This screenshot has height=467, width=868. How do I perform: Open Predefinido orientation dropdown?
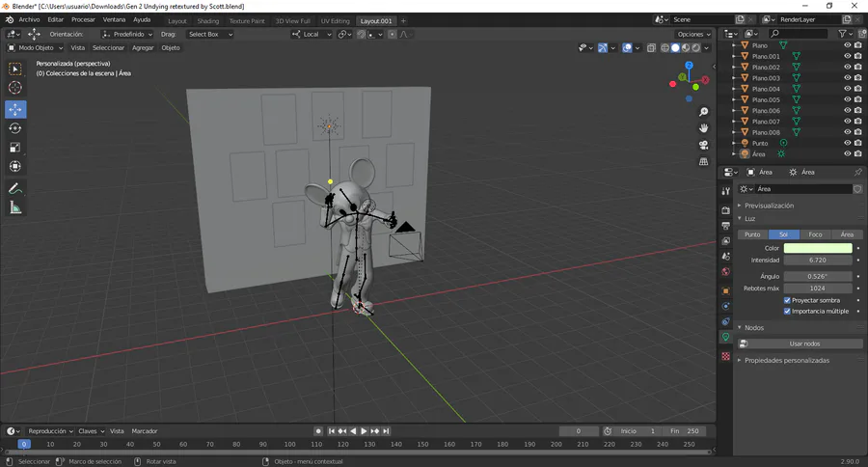click(127, 35)
